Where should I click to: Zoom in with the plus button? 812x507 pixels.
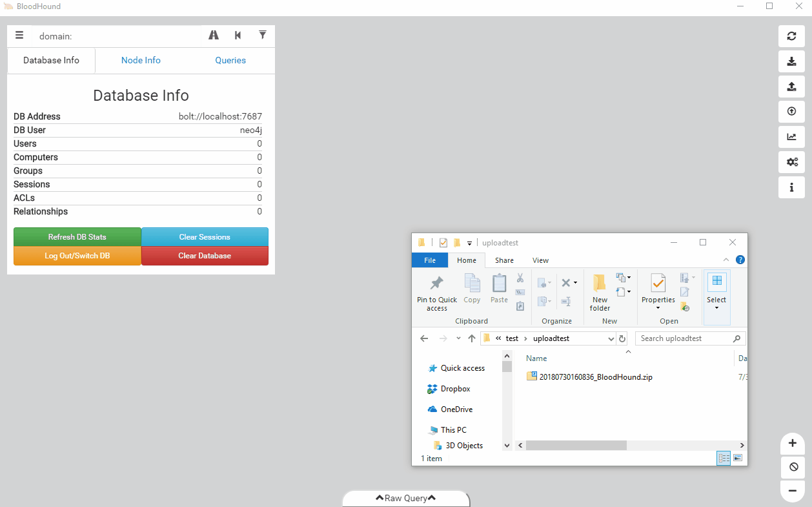(x=793, y=444)
